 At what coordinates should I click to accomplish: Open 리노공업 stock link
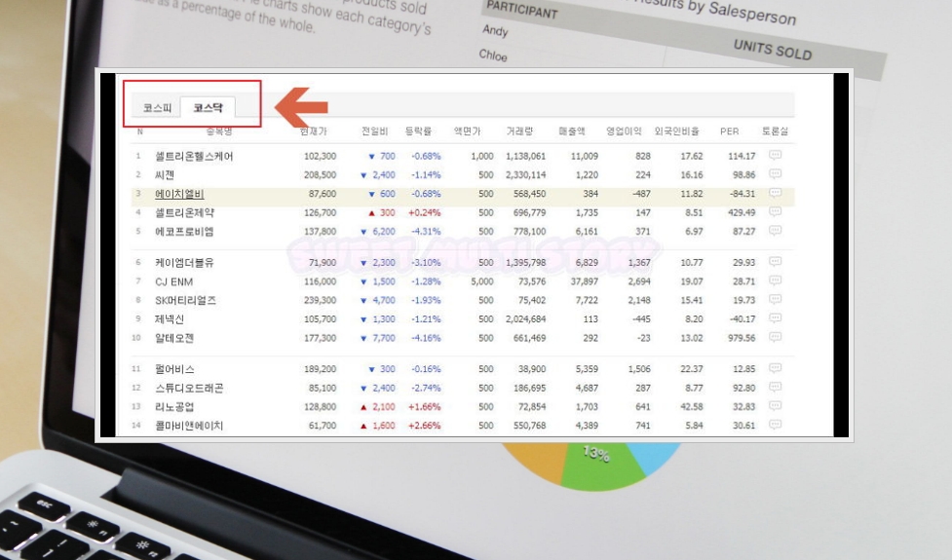tap(174, 406)
